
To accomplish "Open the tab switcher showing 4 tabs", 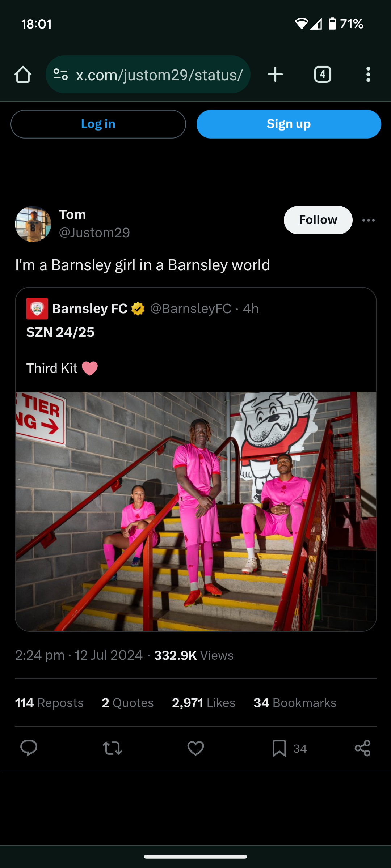I will pos(323,75).
